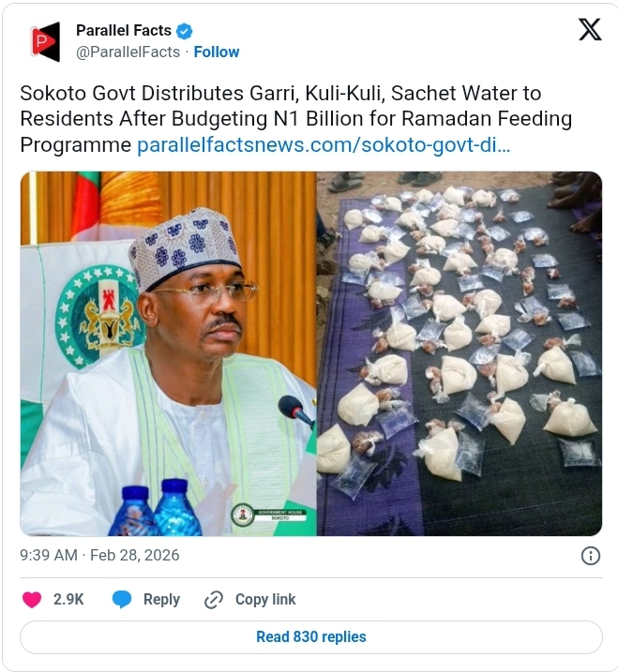Like the post with heart icon

click(x=32, y=600)
